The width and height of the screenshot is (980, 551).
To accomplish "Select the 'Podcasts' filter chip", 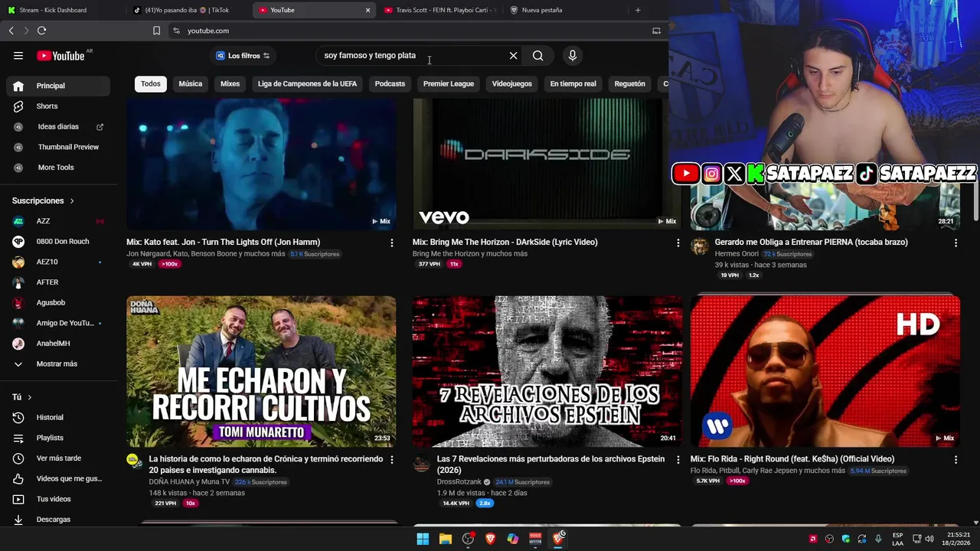I will (390, 83).
